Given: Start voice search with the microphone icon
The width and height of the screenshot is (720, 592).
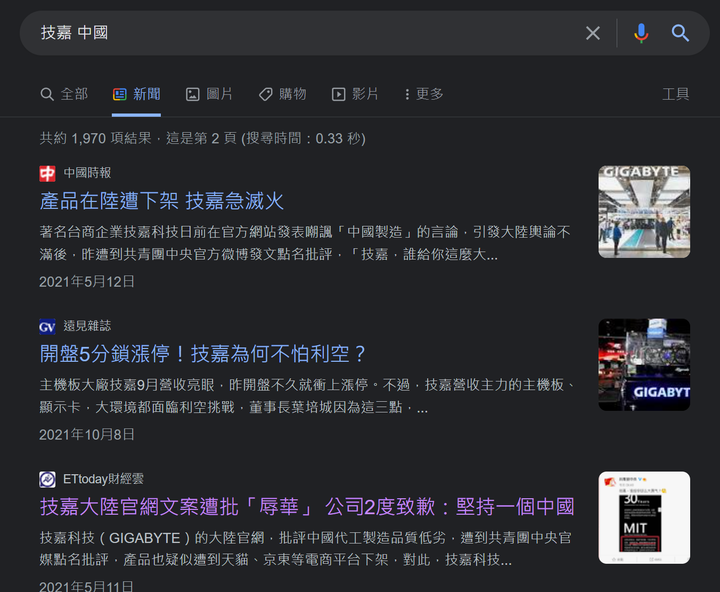Looking at the screenshot, I should [641, 33].
